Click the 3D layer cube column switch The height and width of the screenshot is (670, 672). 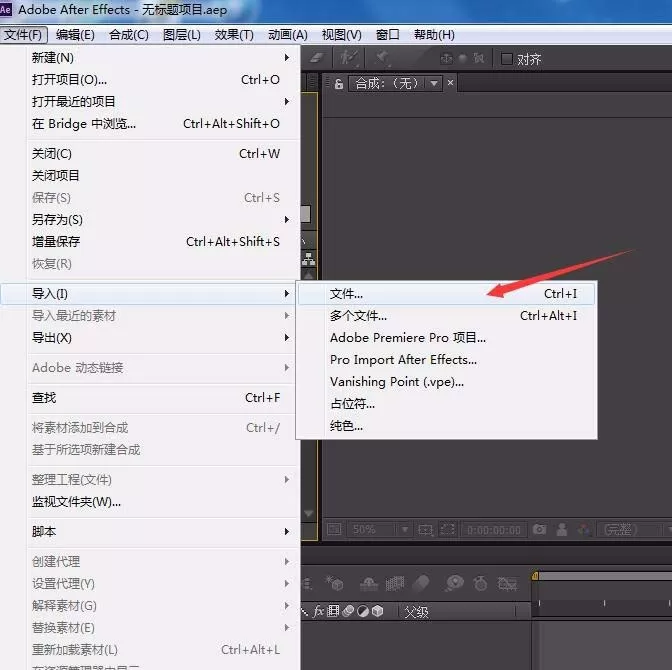coord(377,611)
